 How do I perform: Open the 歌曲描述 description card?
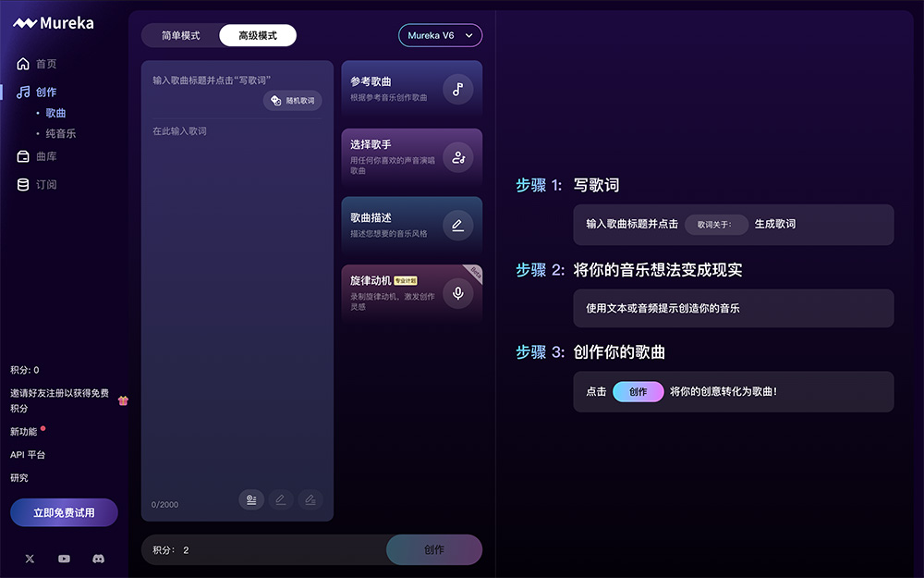point(412,226)
